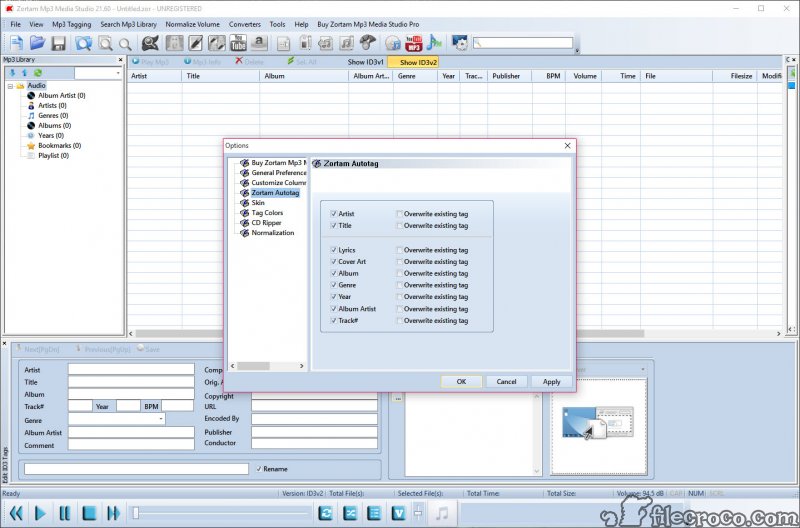Uncheck the Artist checkbox in Autotag options
The image size is (800, 528).
(334, 214)
